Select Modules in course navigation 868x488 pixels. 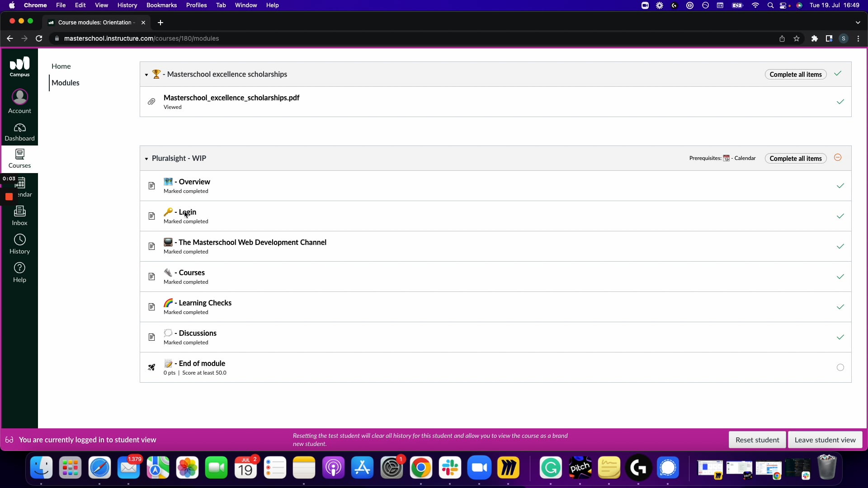[66, 83]
